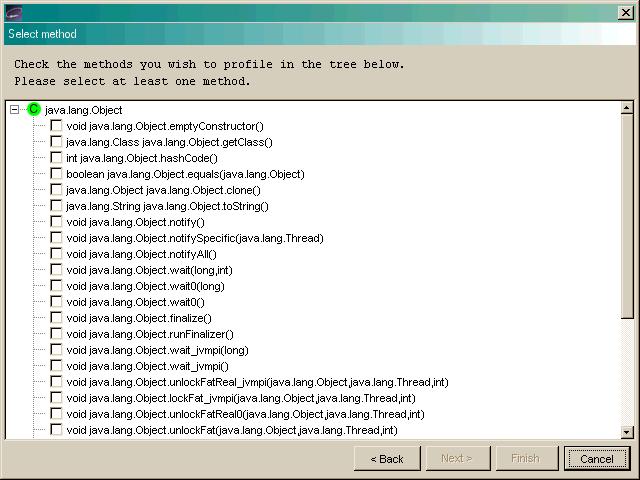Check the notifySpecific(java.lang.Thread) checkbox

click(56, 238)
